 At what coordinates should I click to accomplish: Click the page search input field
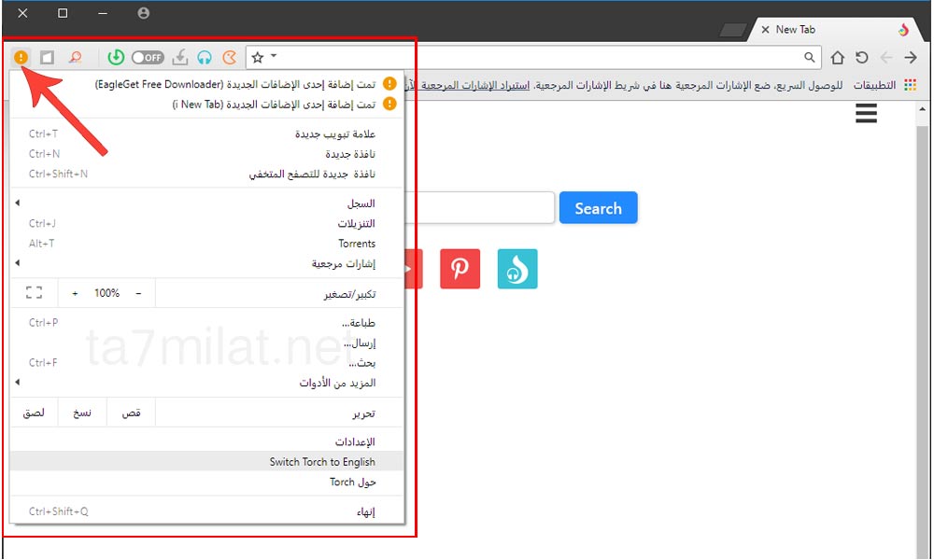[x=479, y=208]
